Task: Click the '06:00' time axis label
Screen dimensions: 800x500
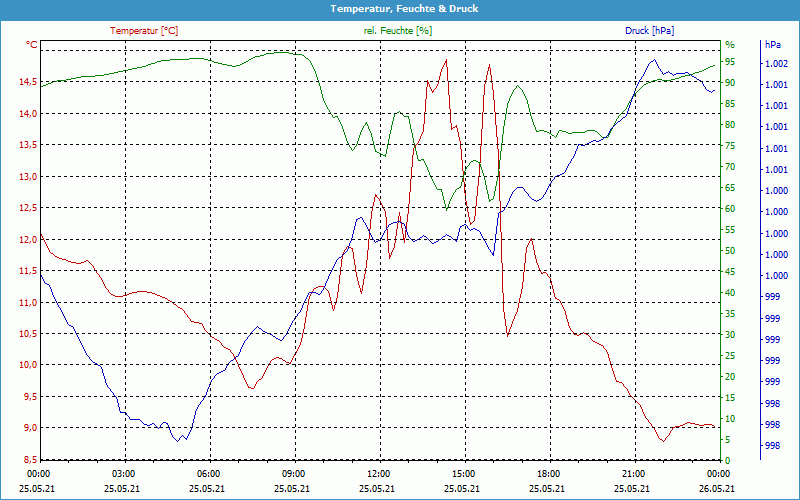Action: pos(208,474)
